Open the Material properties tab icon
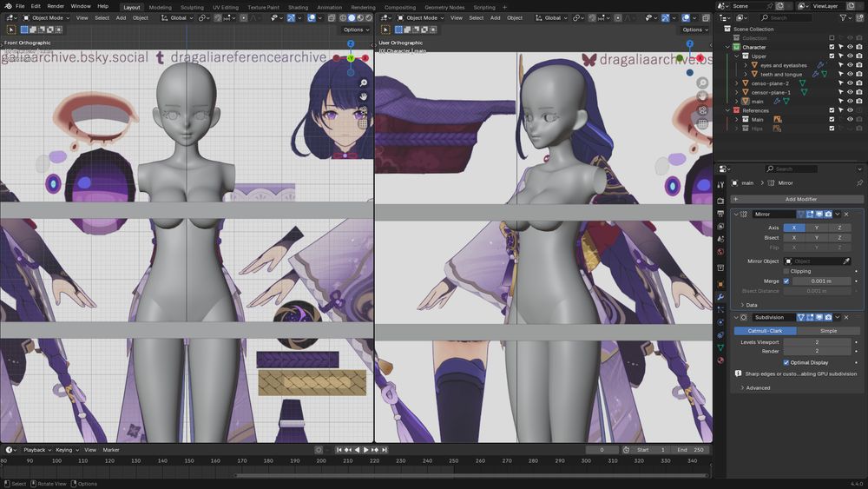Screen dimensions: 868x489 [x=720, y=360]
